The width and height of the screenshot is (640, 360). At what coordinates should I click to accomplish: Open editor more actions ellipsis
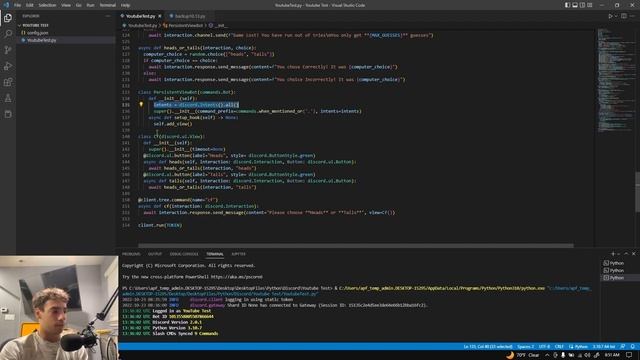(632, 16)
